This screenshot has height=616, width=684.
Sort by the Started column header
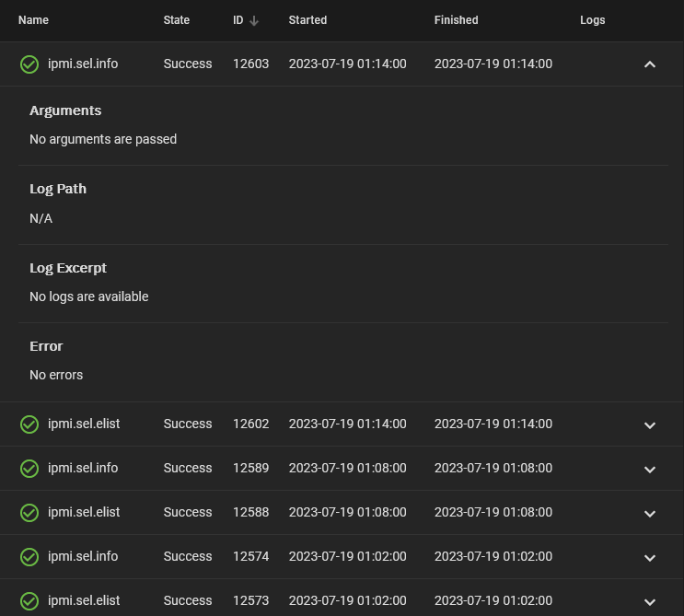click(x=307, y=20)
